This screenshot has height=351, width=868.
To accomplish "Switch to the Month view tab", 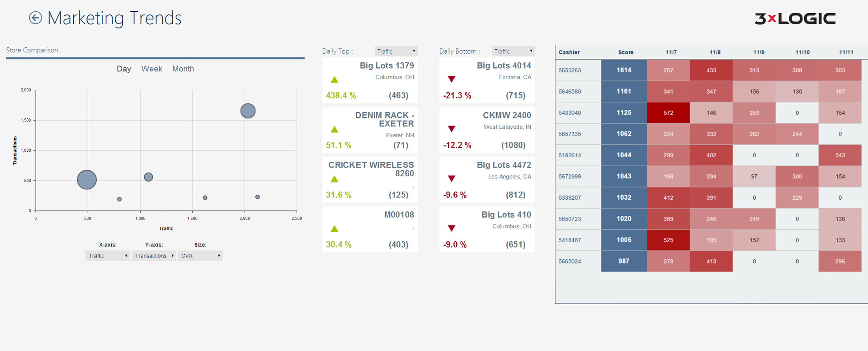I will point(183,69).
